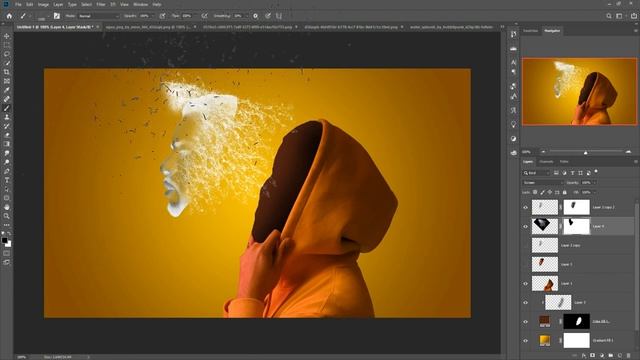This screenshot has height=360, width=640.
Task: Add a layer style fx icon
Action: tap(584, 356)
